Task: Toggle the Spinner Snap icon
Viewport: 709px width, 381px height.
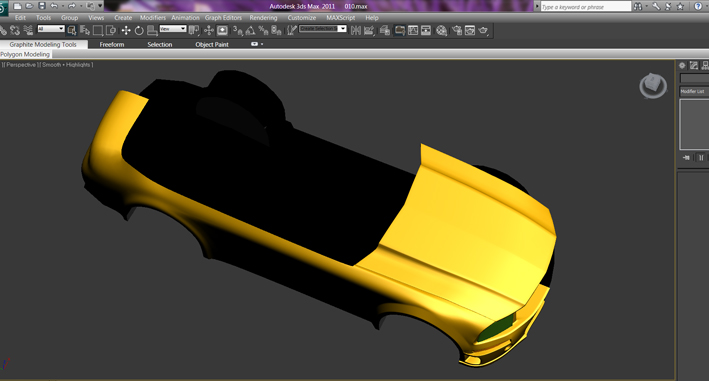Action: 276,30
